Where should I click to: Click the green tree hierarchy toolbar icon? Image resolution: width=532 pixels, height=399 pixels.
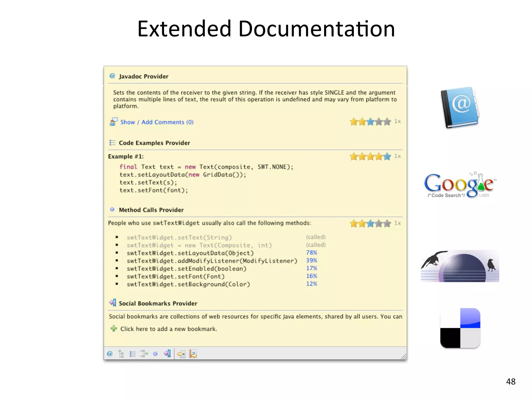[121, 354]
